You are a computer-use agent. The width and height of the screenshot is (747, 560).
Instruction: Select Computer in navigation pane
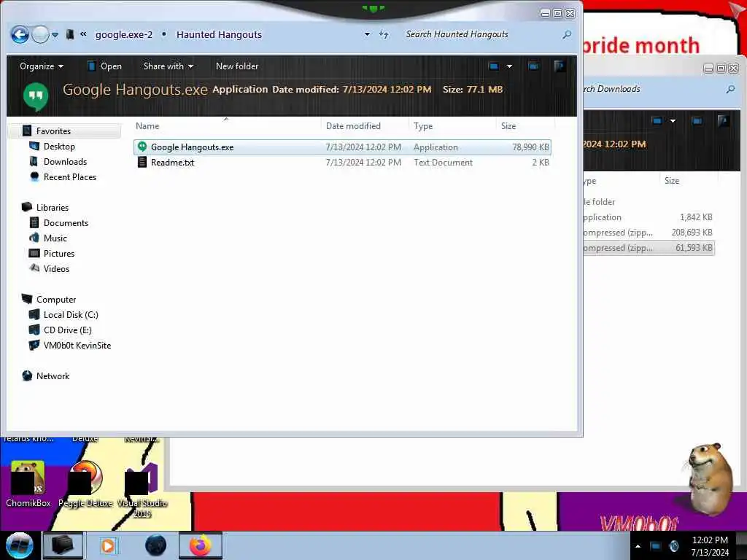56,300
